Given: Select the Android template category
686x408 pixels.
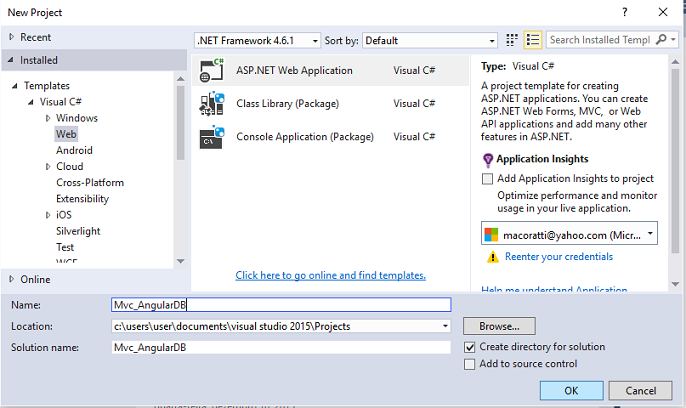Looking at the screenshot, I should point(74,150).
